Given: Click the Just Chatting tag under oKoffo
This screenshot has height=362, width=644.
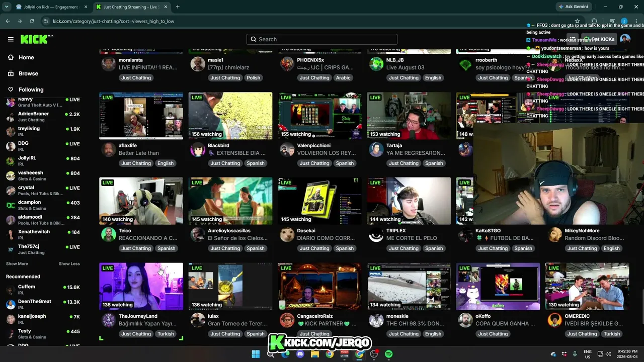Looking at the screenshot, I should [x=493, y=334].
